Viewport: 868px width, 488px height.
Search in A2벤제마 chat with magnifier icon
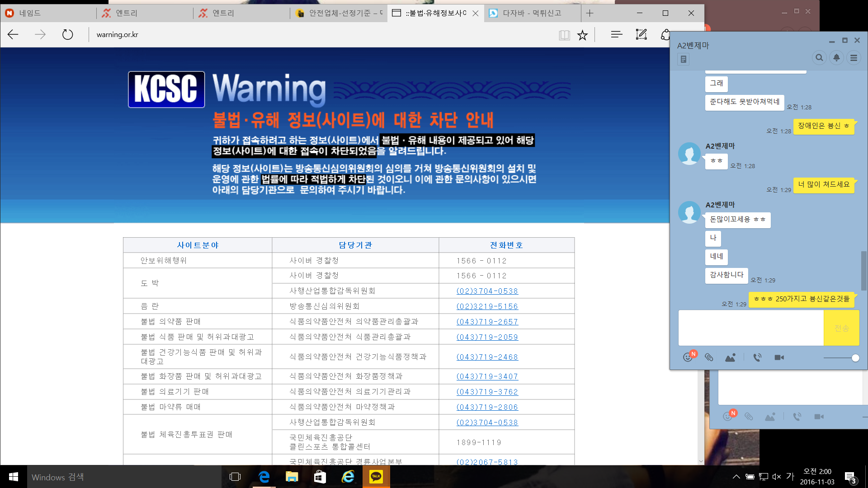pos(819,58)
